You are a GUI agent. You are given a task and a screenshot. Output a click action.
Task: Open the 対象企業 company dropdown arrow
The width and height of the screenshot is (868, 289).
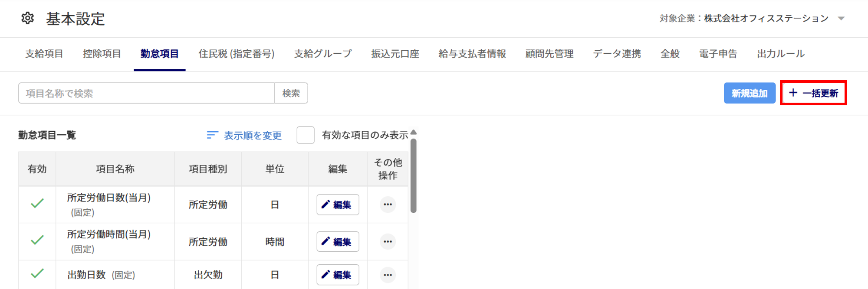tap(841, 18)
